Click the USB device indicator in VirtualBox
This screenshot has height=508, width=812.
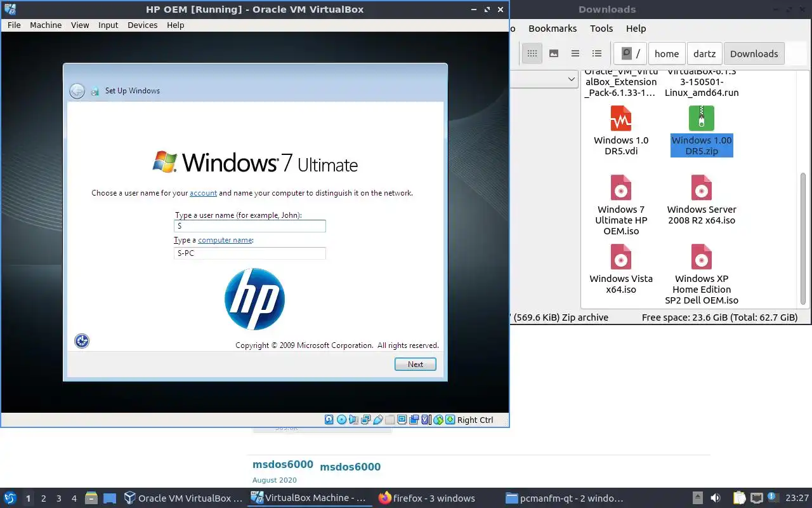378,420
